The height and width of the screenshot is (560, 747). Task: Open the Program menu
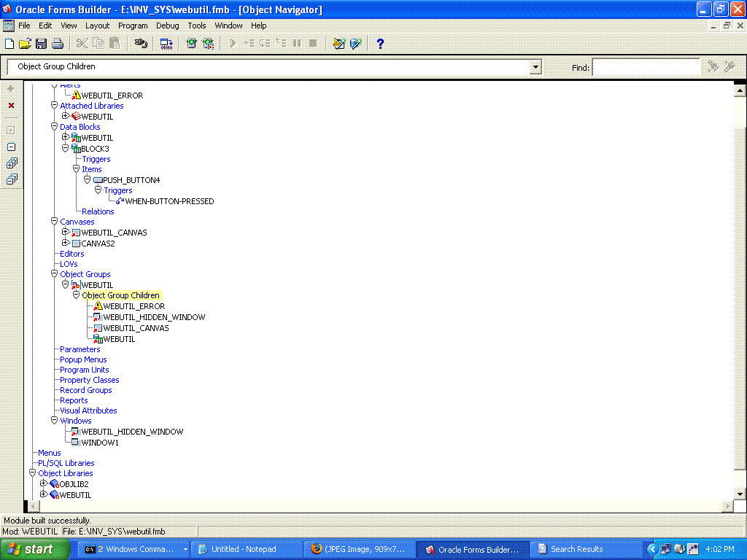tap(133, 26)
